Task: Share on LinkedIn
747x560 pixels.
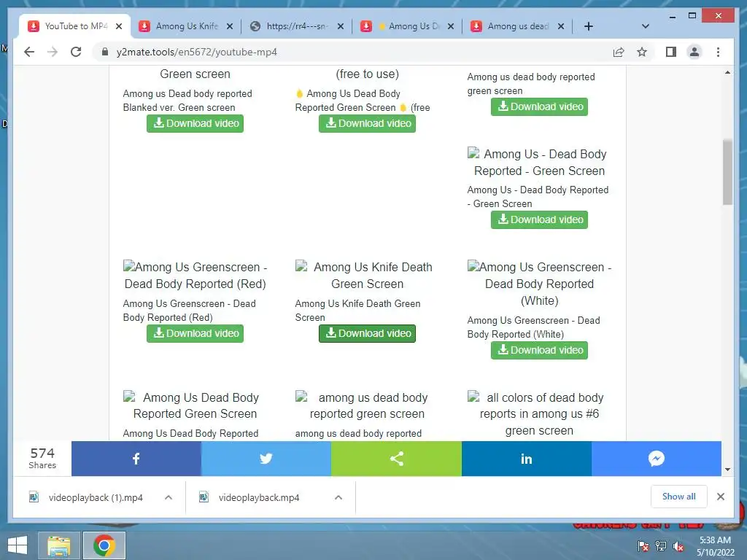Action: tap(527, 459)
